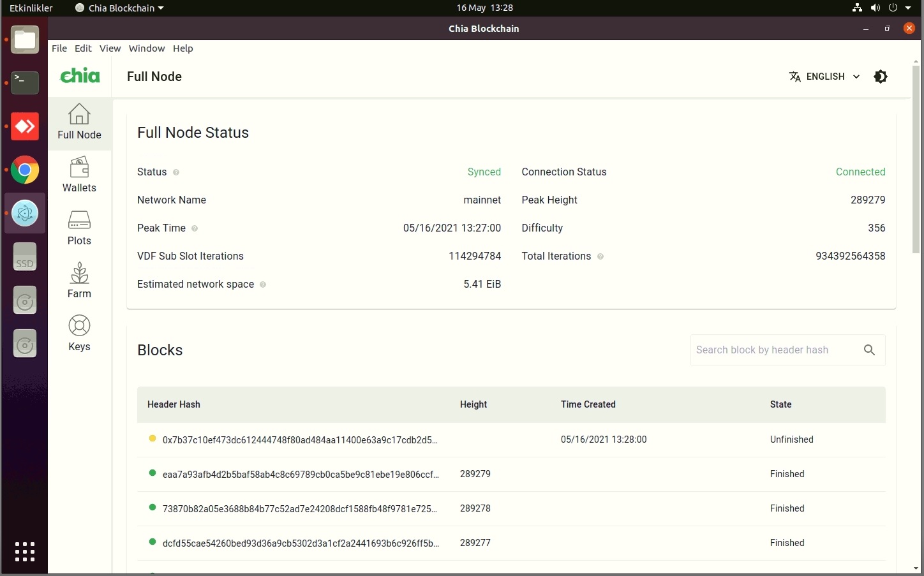The width and height of the screenshot is (924, 576).
Task: Open the File menu
Action: pyautogui.click(x=59, y=48)
